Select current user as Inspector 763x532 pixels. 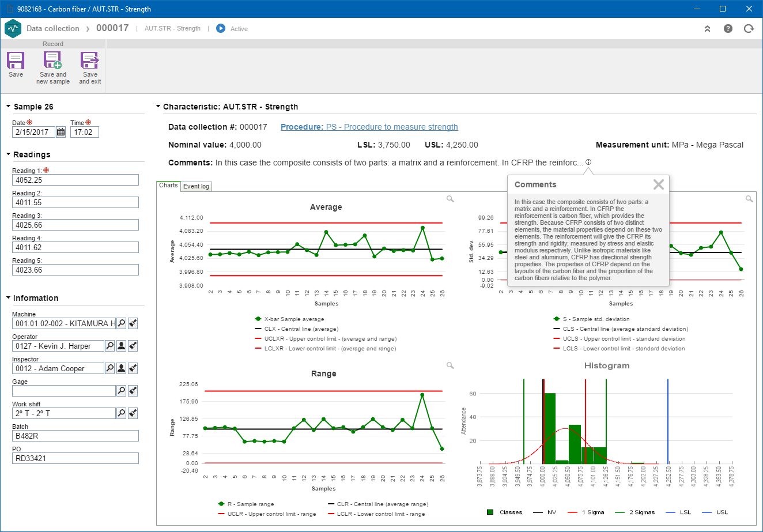[121, 368]
